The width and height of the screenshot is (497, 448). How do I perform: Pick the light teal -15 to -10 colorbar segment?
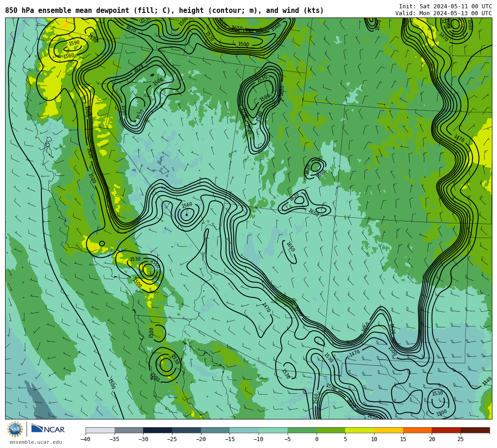click(x=244, y=430)
